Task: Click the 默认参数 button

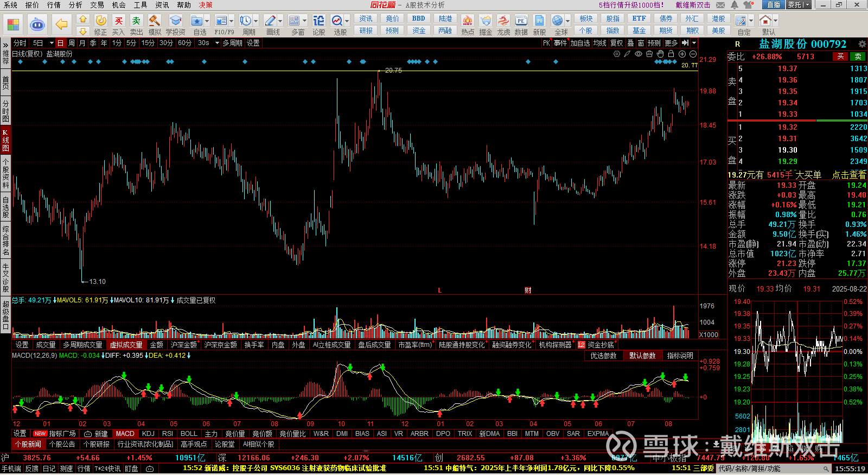Action: pyautogui.click(x=642, y=356)
